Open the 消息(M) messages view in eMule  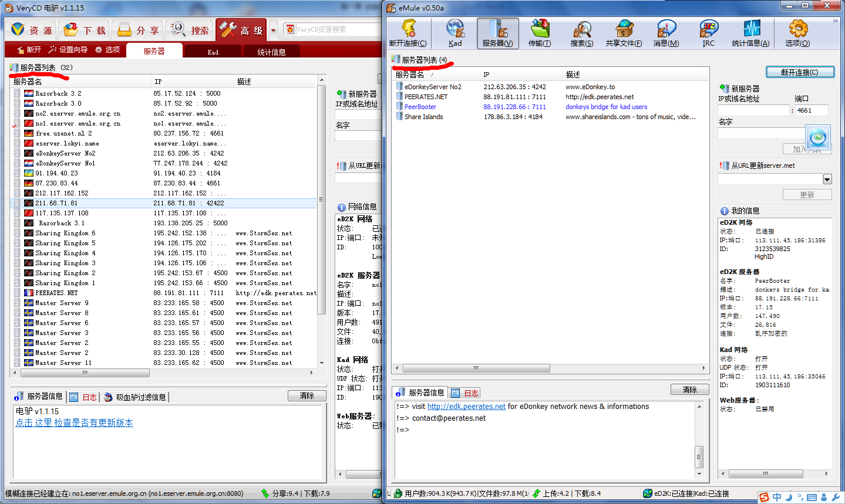coord(666,33)
